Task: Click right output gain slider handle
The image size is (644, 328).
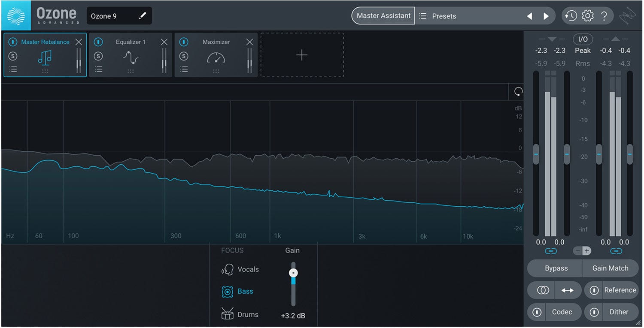Action: point(630,154)
